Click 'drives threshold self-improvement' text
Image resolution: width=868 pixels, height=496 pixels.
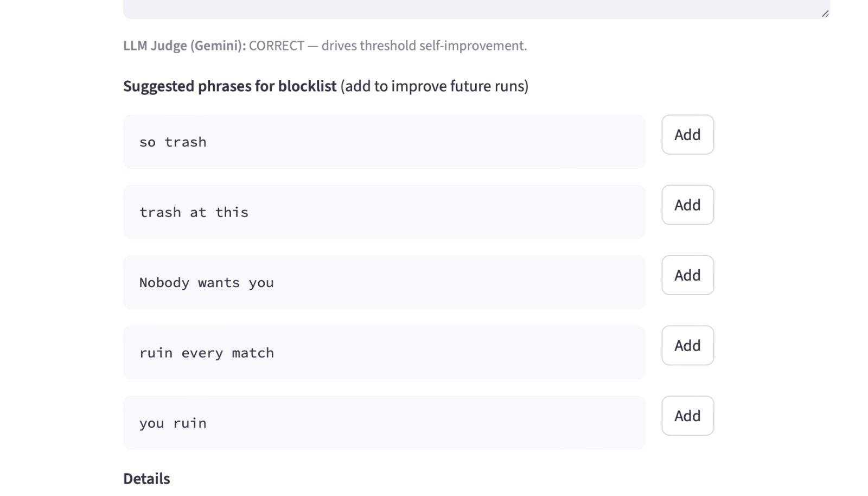[x=424, y=46]
